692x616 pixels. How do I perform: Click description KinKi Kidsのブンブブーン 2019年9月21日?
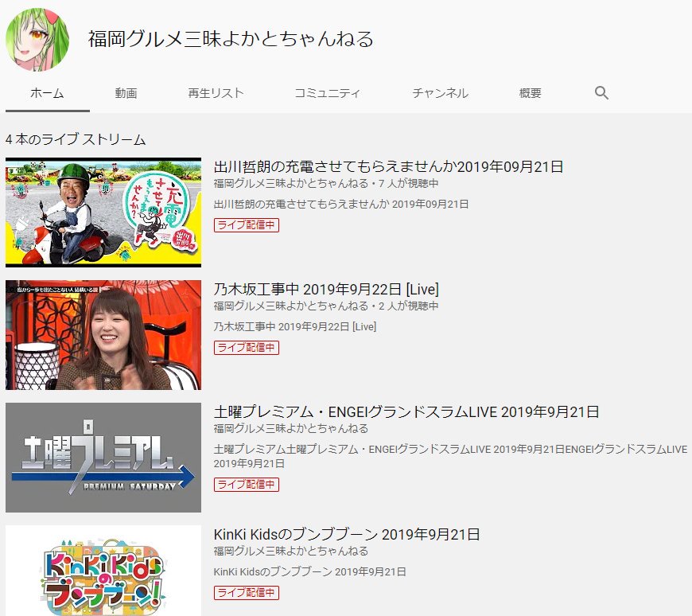click(310, 572)
